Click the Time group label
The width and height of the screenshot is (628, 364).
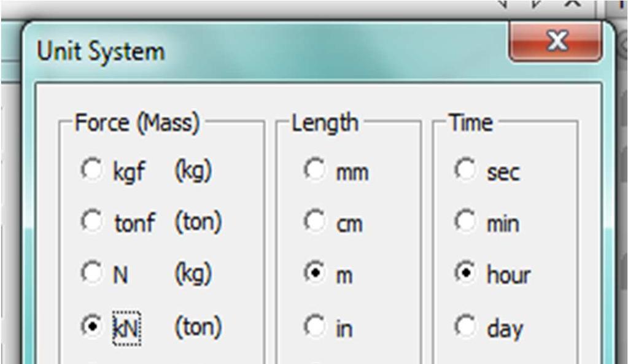click(471, 122)
